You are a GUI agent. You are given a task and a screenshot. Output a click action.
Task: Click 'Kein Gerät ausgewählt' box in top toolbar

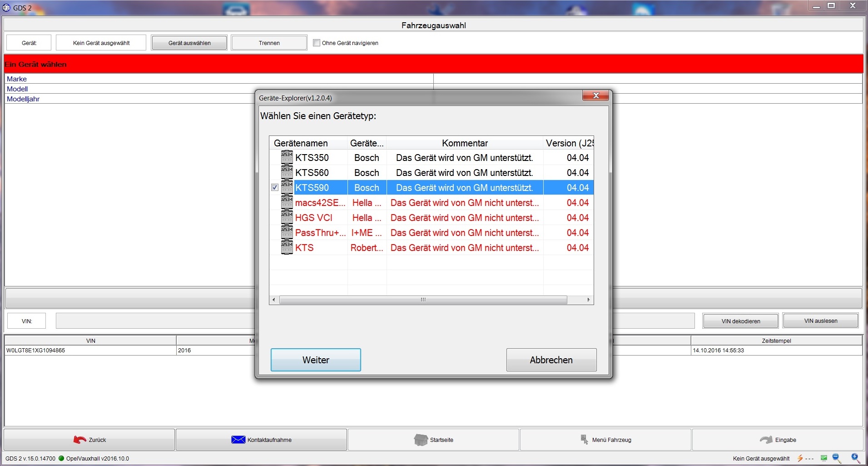click(101, 43)
